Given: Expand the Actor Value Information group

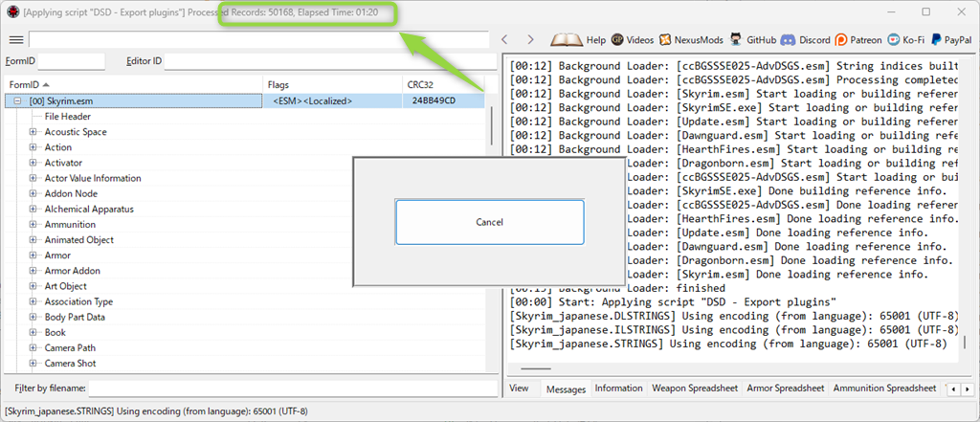Looking at the screenshot, I should 33,178.
